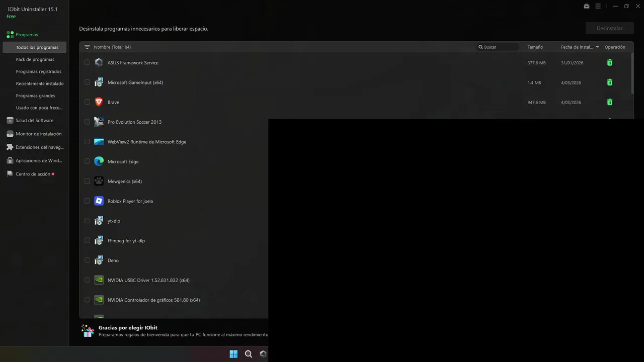Click the yt-dlp installer icon
644x362 pixels.
99,221
